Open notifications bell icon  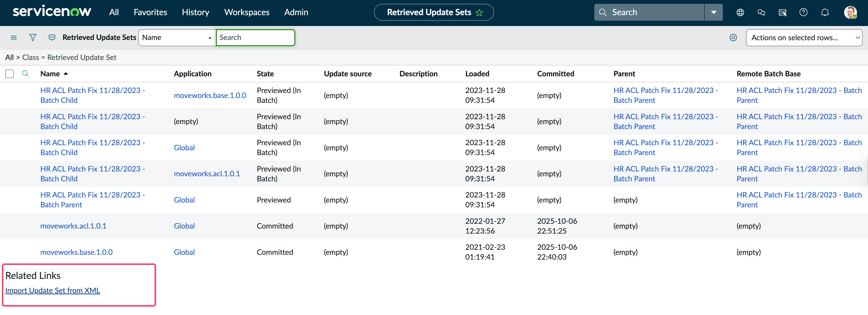(x=825, y=13)
